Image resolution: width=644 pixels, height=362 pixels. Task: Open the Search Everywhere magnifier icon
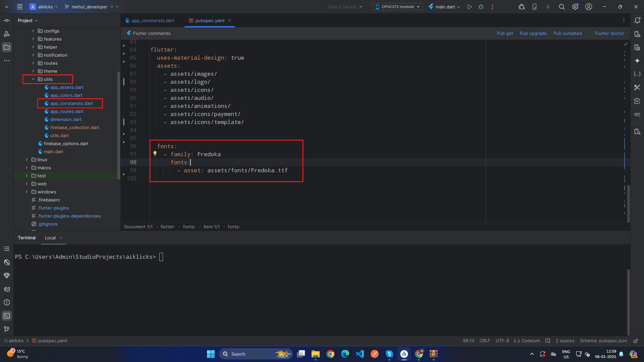click(562, 7)
